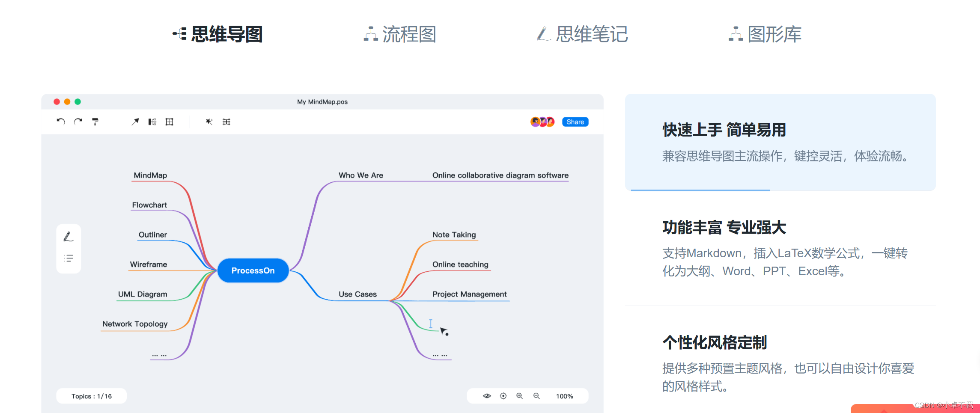The width and height of the screenshot is (980, 413).
Task: Click the shape library icon beside 图形库
Action: pyautogui.click(x=736, y=34)
